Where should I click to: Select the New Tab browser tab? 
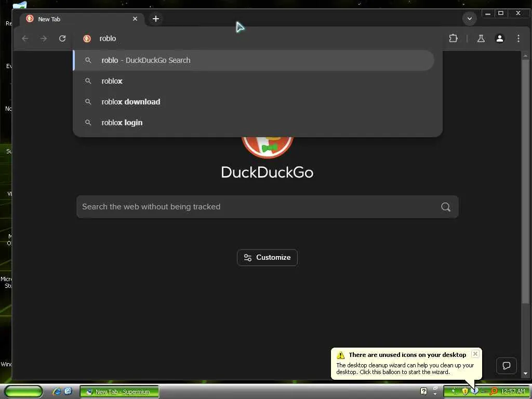82,19
